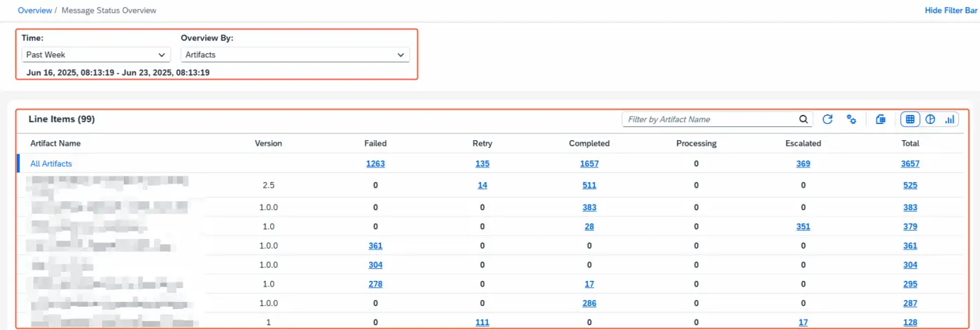
Task: Open completed count 17 in 295 row
Action: pyautogui.click(x=589, y=284)
